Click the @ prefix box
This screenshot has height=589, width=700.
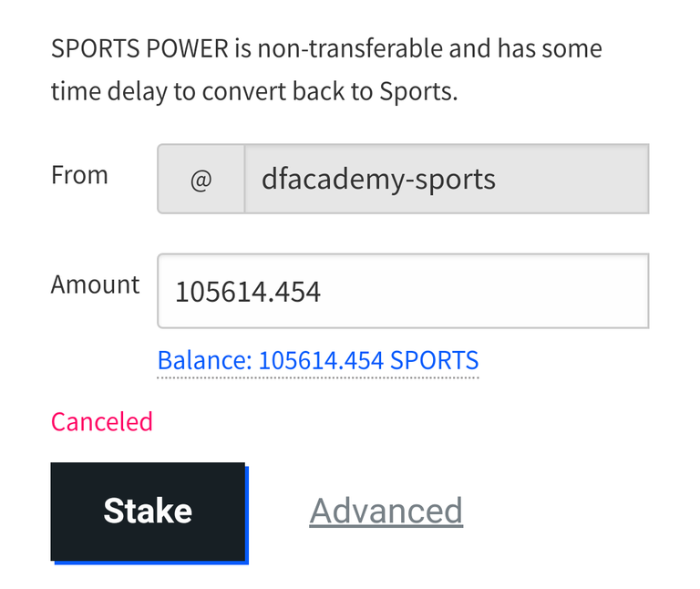click(201, 179)
